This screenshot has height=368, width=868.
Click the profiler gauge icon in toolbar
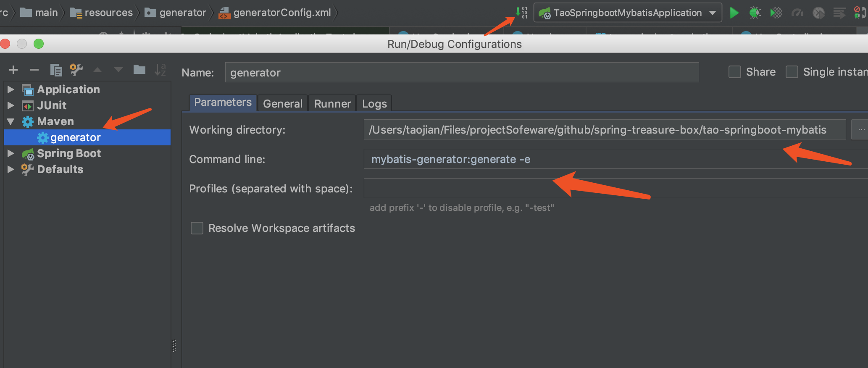(x=797, y=13)
